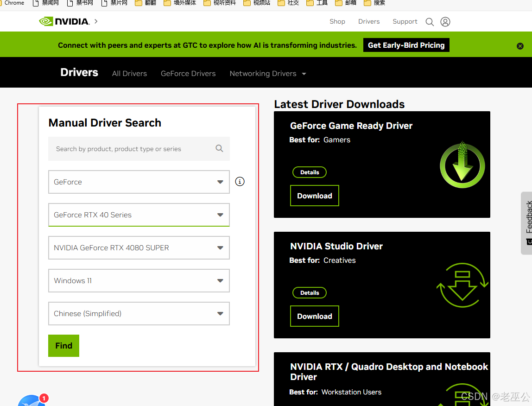The width and height of the screenshot is (532, 406).
Task: Open the 视听资料 bookmark folder
Action: click(x=220, y=3)
